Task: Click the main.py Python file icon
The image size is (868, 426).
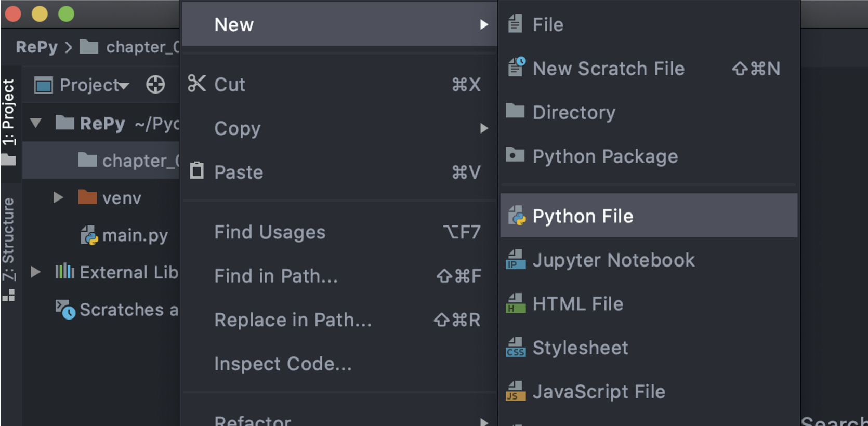Action: pyautogui.click(x=89, y=235)
